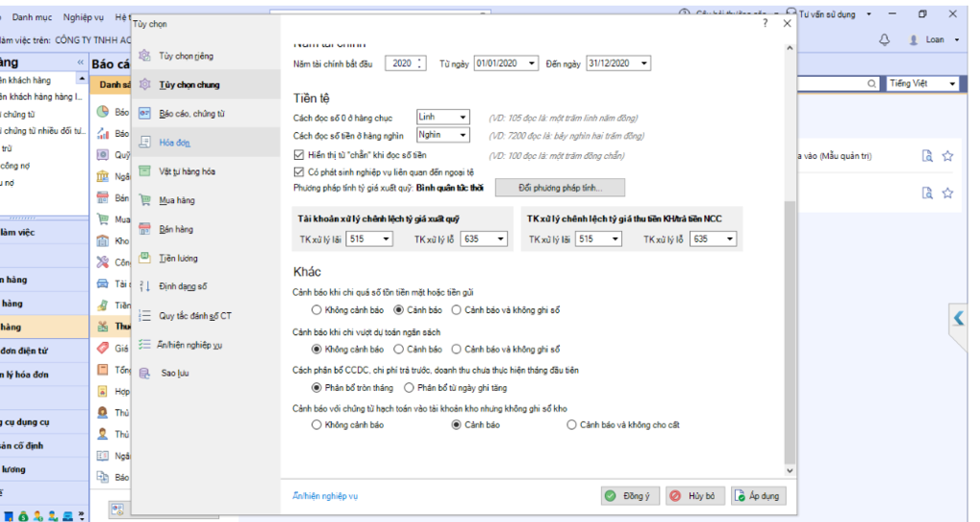
Task: Select Cảnh báo và không ghi sổ for tồn tiền
Action: point(457,310)
